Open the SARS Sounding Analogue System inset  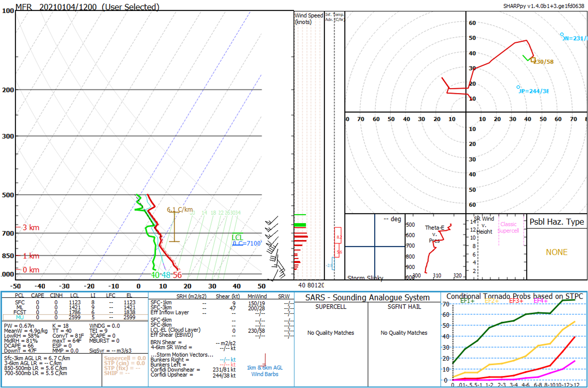(367, 297)
